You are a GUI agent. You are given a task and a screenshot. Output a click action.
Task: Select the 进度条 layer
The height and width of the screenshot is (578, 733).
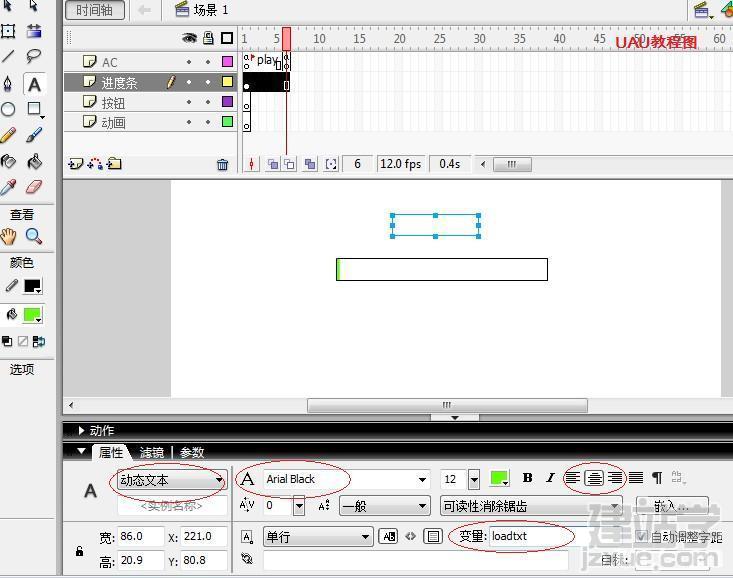[x=151, y=82]
